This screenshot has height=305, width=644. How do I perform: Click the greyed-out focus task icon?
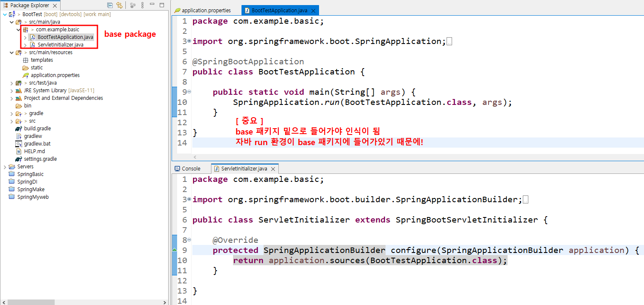133,5
